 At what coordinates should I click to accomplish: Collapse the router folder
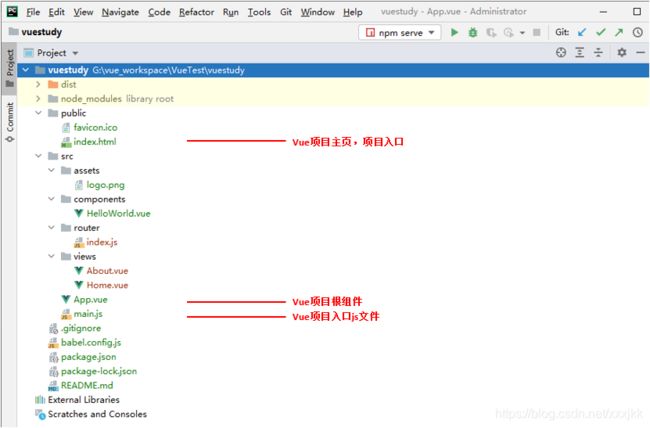point(51,228)
